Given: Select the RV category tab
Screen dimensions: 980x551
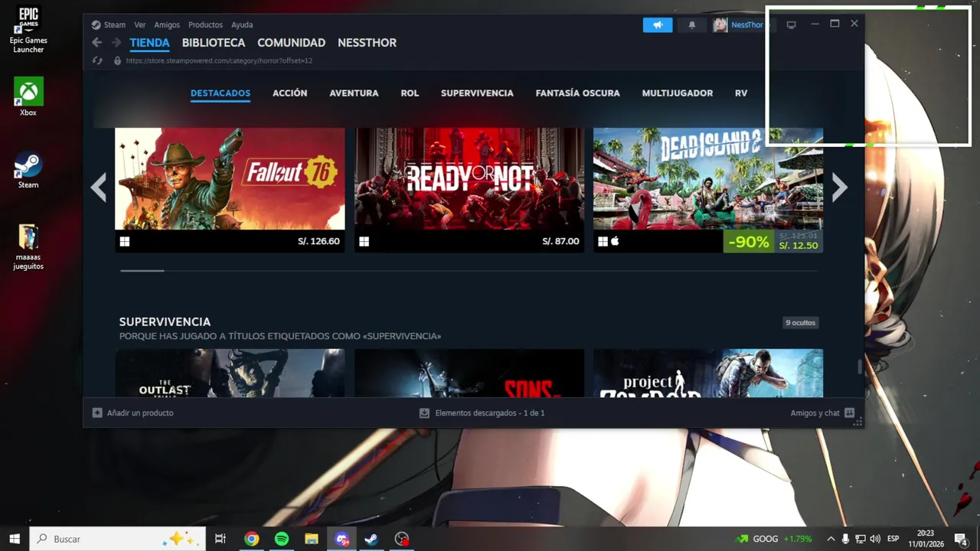Looking at the screenshot, I should click(x=741, y=93).
